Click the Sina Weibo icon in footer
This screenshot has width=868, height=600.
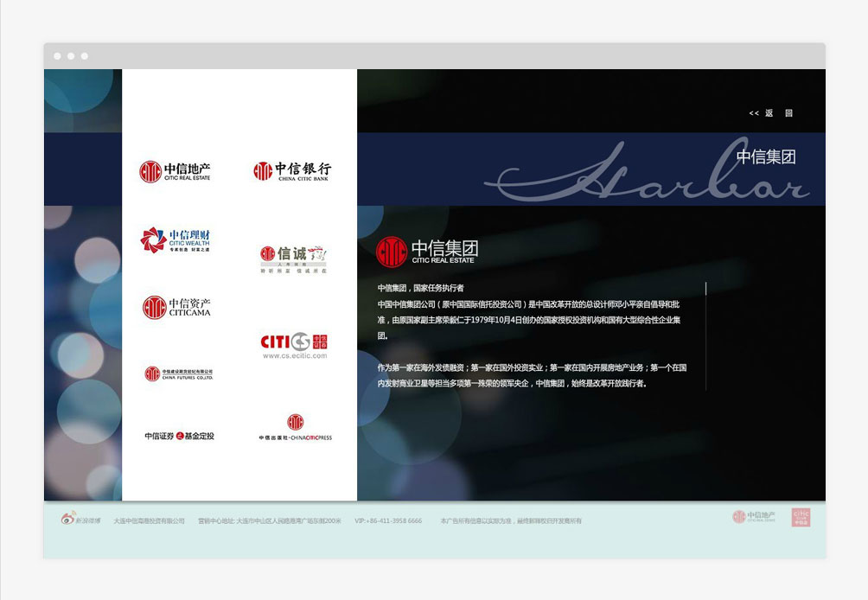point(68,520)
